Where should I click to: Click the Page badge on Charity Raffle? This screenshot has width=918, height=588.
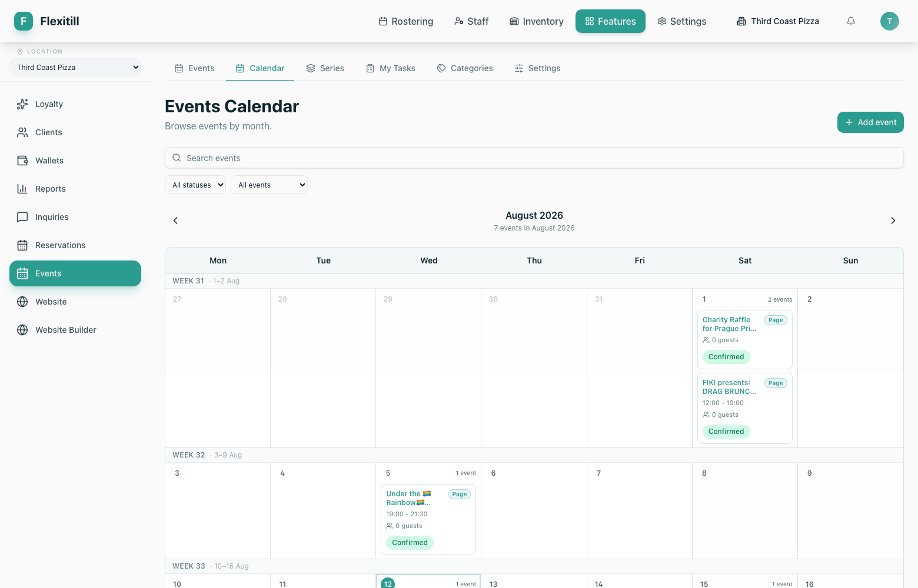[x=776, y=320]
